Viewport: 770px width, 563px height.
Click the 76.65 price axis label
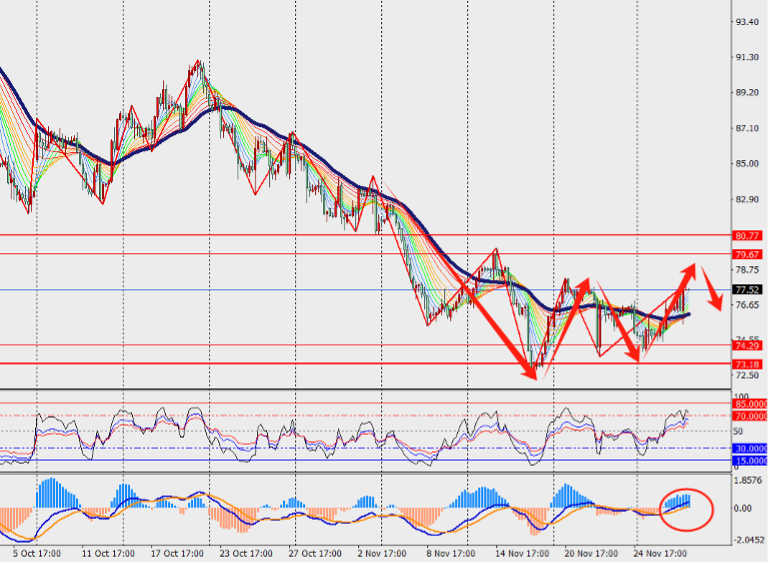[x=747, y=305]
